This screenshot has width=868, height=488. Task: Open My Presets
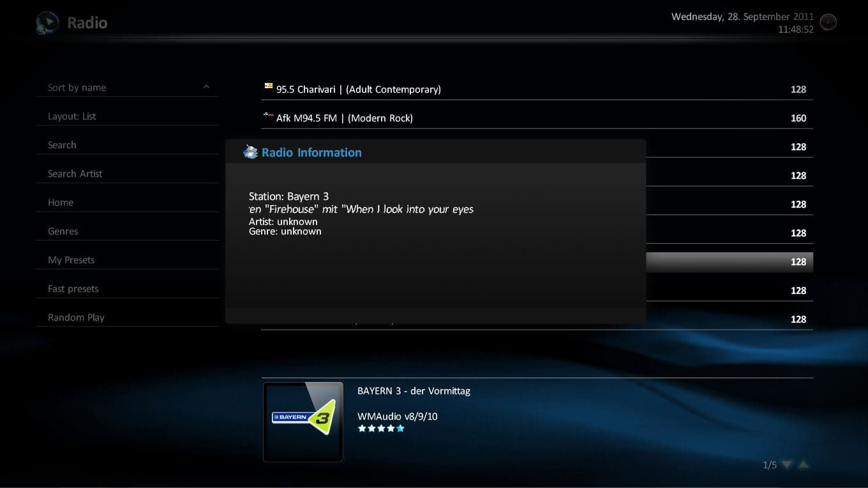(128, 260)
